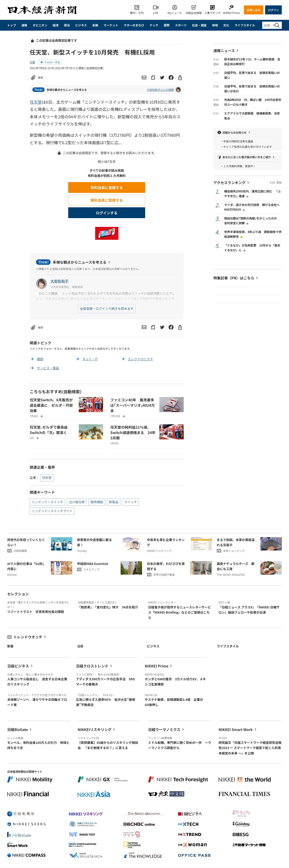Click the フォローする button for 京都
The width and height of the screenshot is (289, 868).
point(50,62)
